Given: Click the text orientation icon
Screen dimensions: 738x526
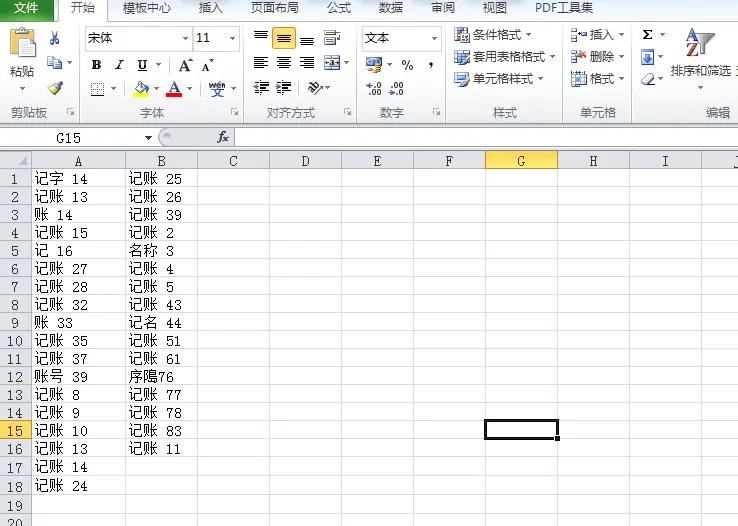Looking at the screenshot, I should click(315, 88).
